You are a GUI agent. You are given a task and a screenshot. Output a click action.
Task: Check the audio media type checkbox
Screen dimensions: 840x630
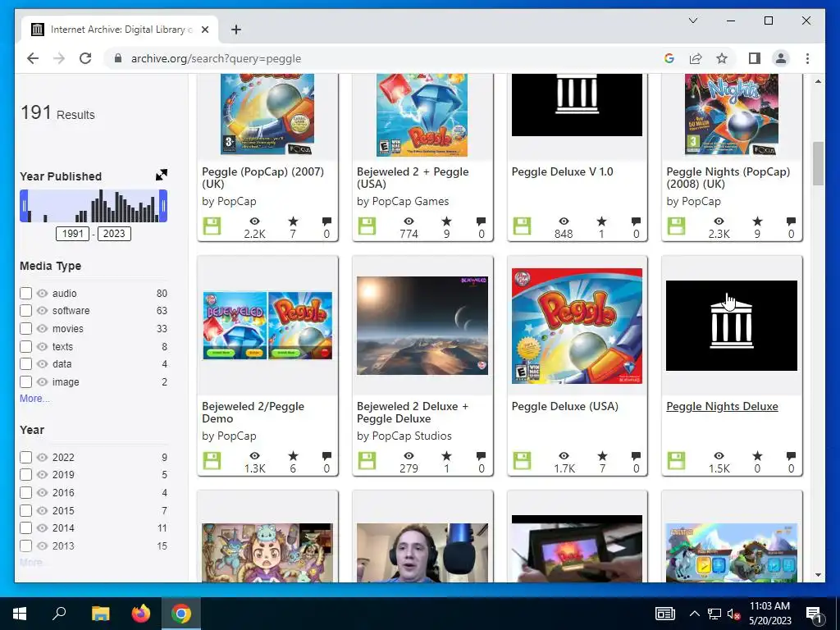pos(25,293)
